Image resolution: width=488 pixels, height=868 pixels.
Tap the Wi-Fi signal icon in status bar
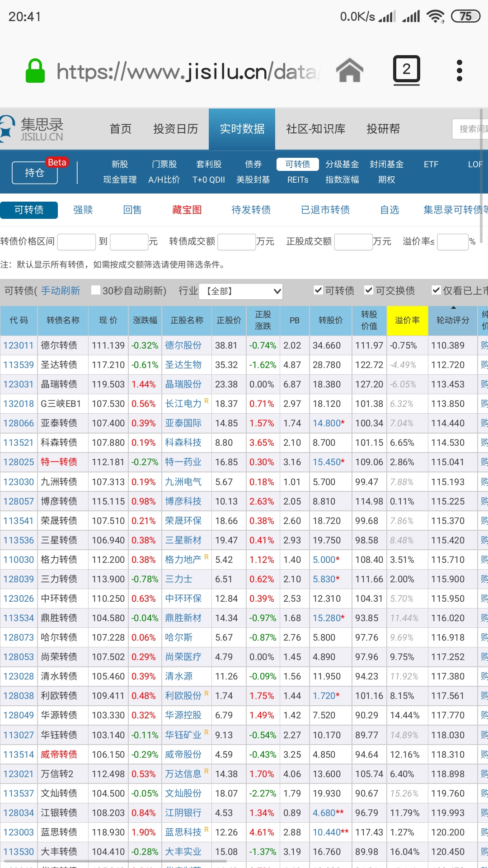tap(435, 17)
